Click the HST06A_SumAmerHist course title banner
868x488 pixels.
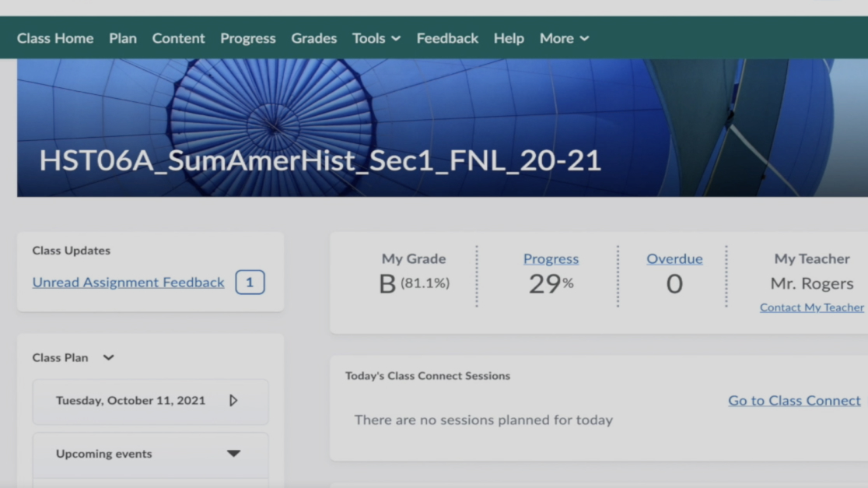pos(320,160)
